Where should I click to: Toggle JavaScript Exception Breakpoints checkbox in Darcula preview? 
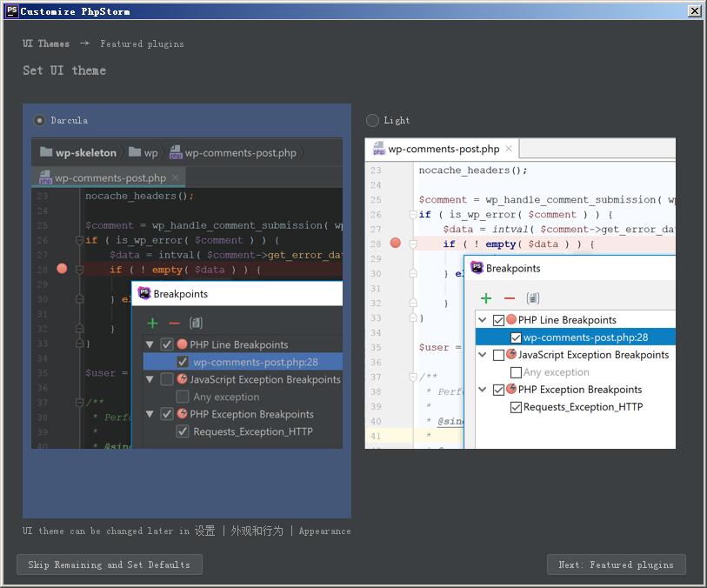167,379
